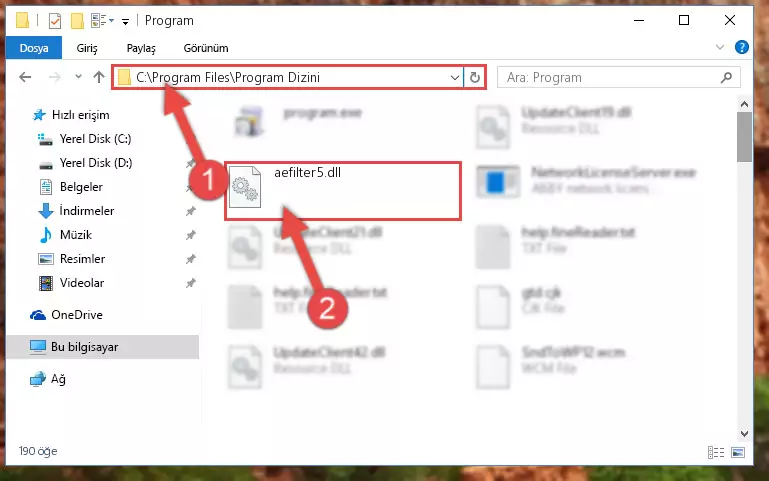Click the Properties checkmark icon in title bar
Screen dimensions: 769x481
tap(55, 21)
